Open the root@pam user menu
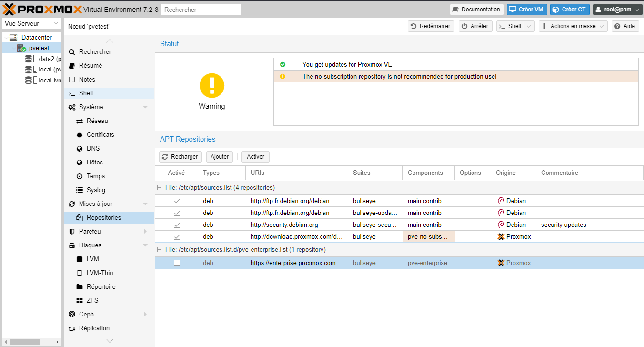Image resolution: width=644 pixels, height=347 pixels. (617, 10)
